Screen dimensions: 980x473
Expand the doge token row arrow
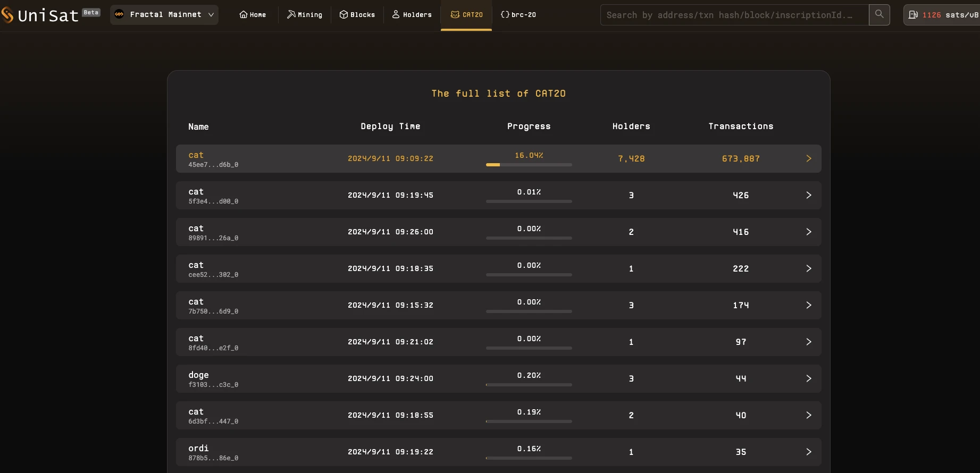[808, 378]
